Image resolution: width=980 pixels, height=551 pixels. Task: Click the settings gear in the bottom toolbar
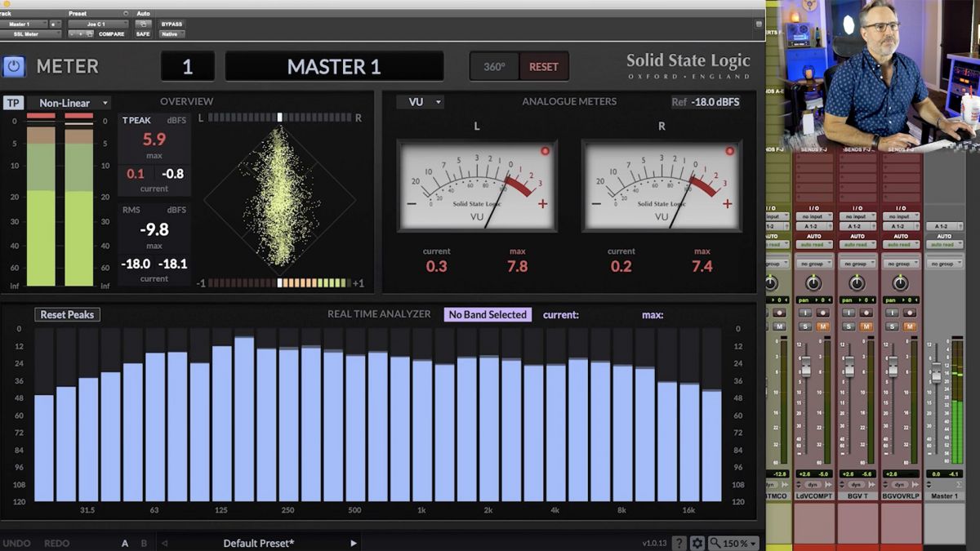pyautogui.click(x=698, y=542)
